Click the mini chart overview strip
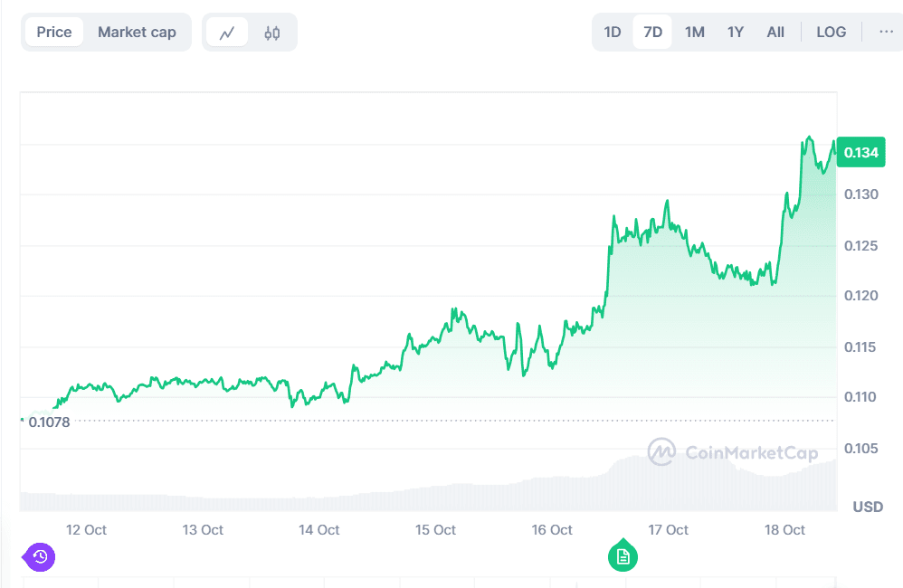 (x=430, y=488)
